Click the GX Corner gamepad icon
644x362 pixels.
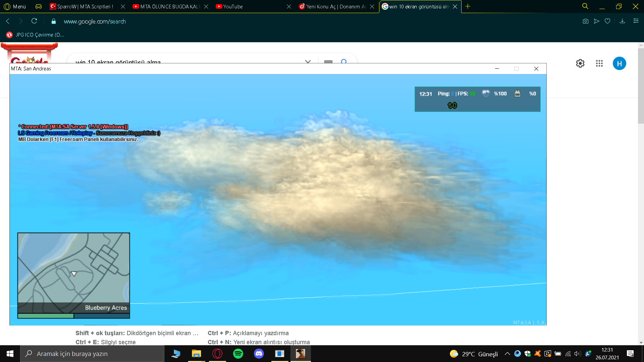coord(39,6)
